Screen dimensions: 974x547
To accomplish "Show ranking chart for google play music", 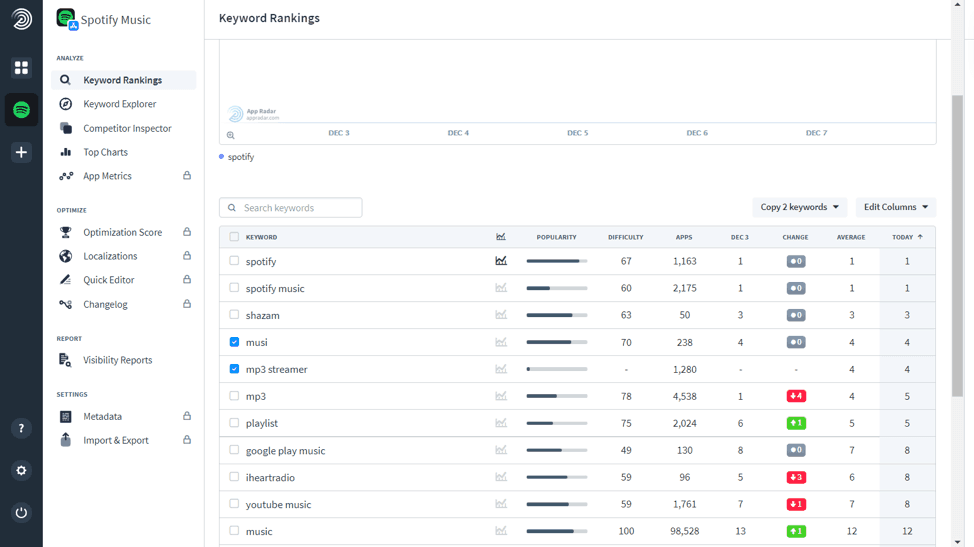I will [501, 450].
